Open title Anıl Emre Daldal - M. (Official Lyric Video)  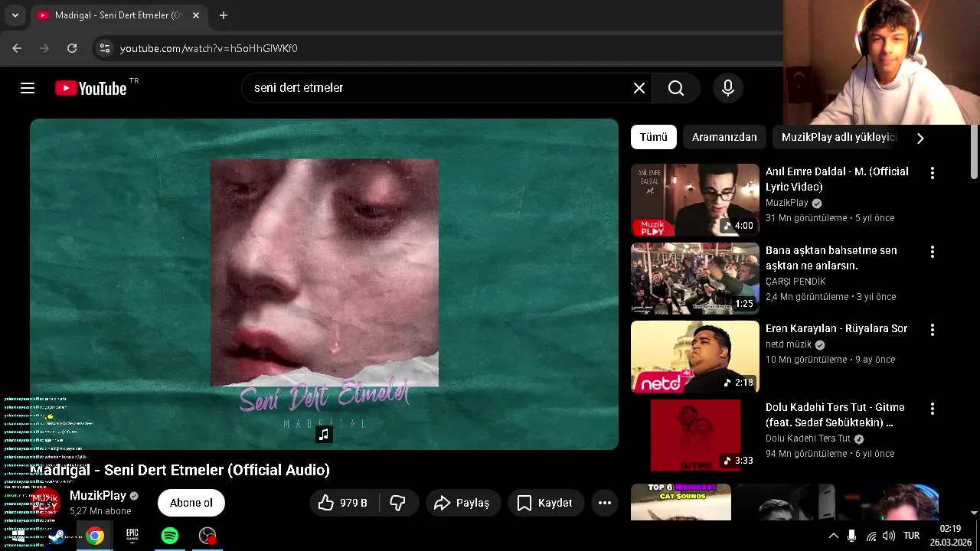(837, 179)
